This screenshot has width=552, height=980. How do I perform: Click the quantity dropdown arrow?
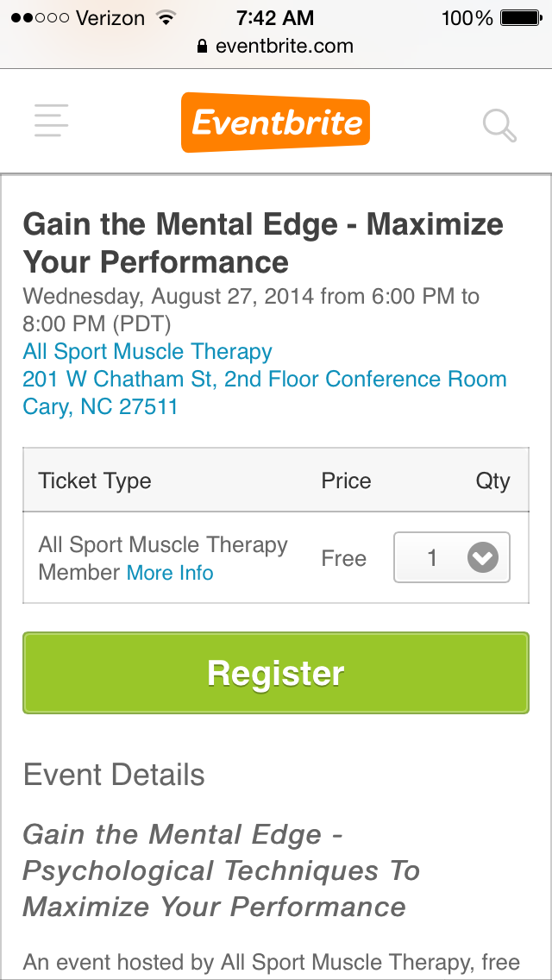[482, 558]
